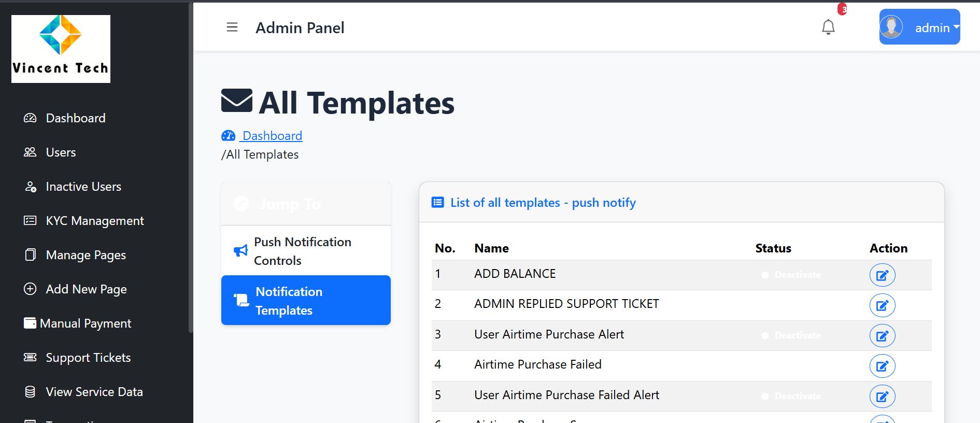Deactivate the ADD BALANCE template status
The width and height of the screenshot is (980, 423).
pos(791,275)
